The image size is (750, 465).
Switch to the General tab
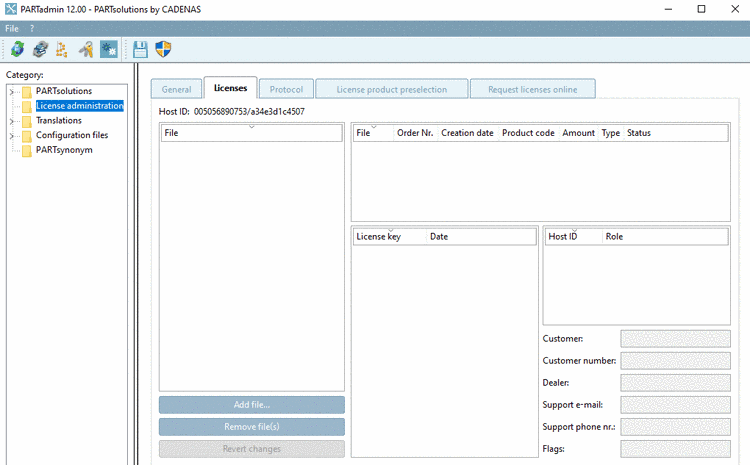[x=176, y=89]
